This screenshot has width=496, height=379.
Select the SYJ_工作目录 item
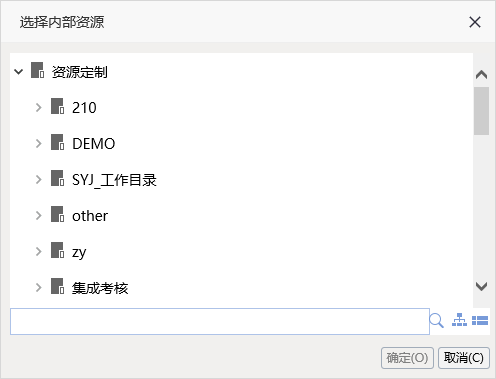(114, 180)
